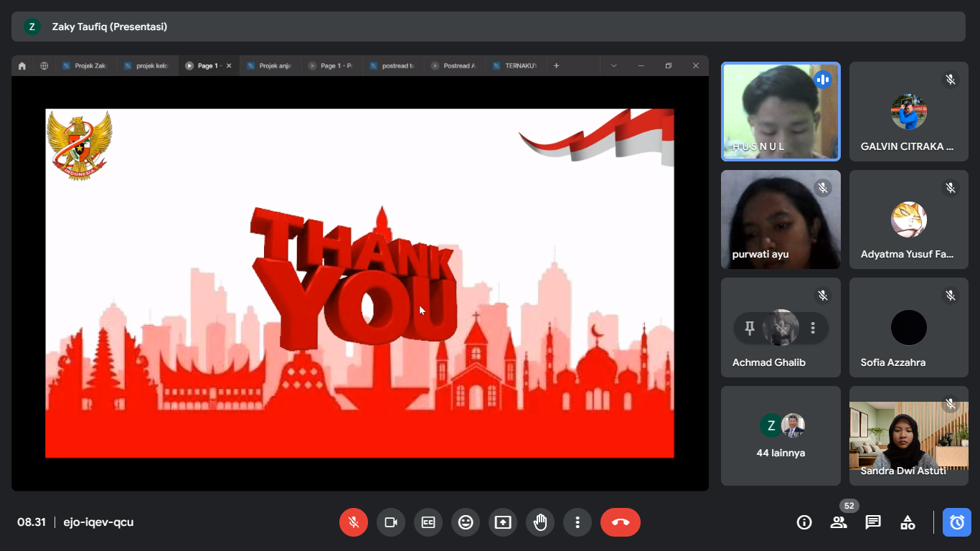The width and height of the screenshot is (980, 551).
Task: Click the present screen icon
Action: point(503,522)
